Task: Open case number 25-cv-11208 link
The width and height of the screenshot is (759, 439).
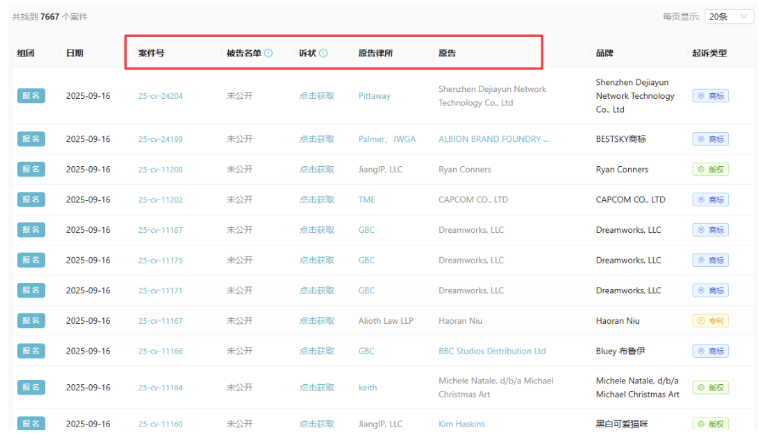Action: pyautogui.click(x=160, y=170)
